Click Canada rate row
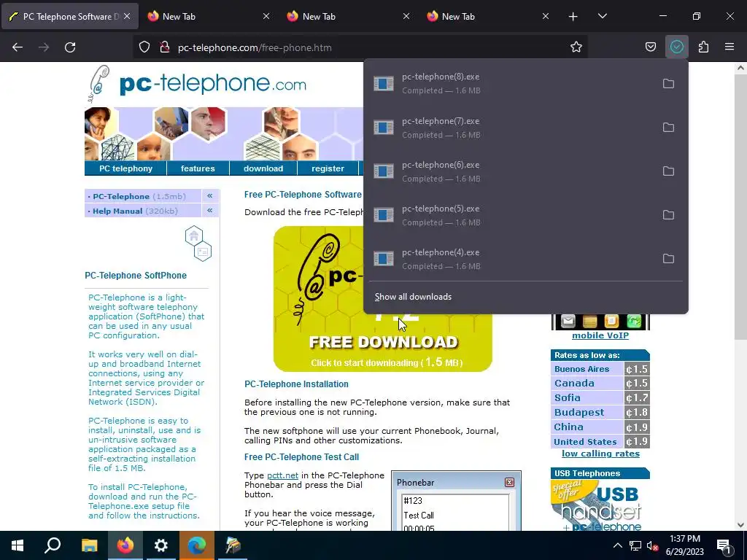Viewport: 747px width, 560px height. tap(600, 384)
